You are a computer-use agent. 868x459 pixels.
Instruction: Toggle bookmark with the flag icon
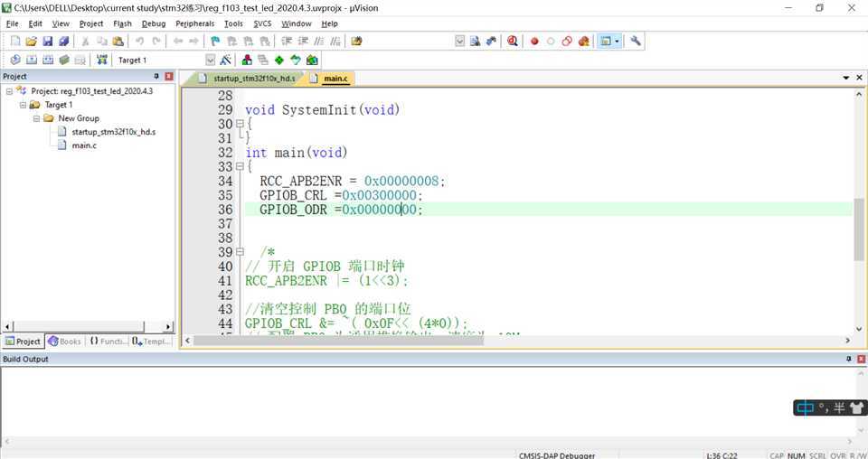(x=215, y=41)
